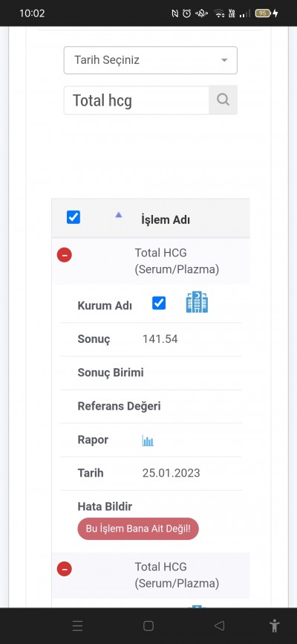Image resolution: width=297 pixels, height=644 pixels.
Task: Select the second Total HCG (Serum/Plazma) entry
Action: tap(177, 575)
